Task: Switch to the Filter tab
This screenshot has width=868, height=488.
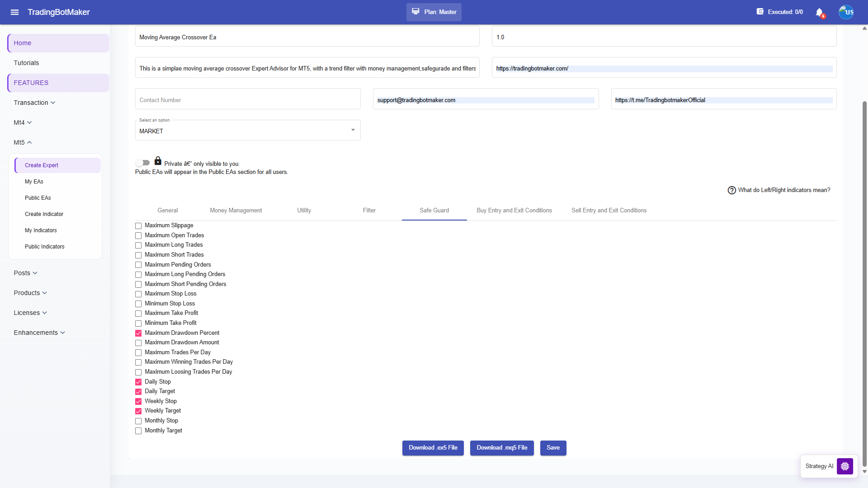Action: coord(369,211)
